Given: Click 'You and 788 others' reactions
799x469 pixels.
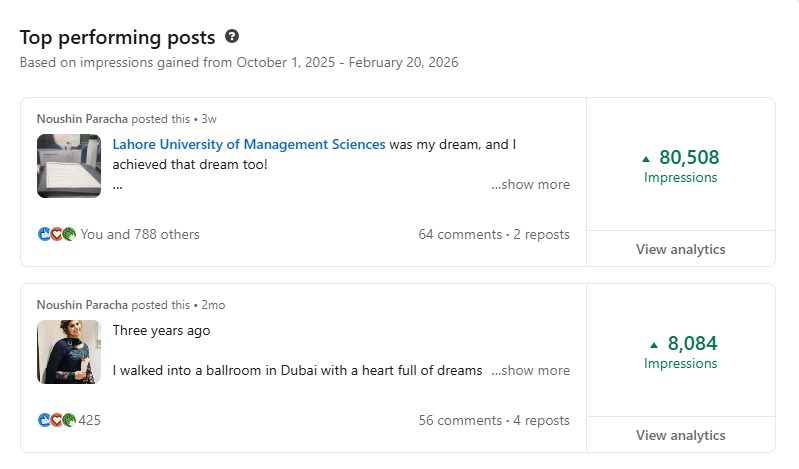Looking at the screenshot, I should coord(140,234).
